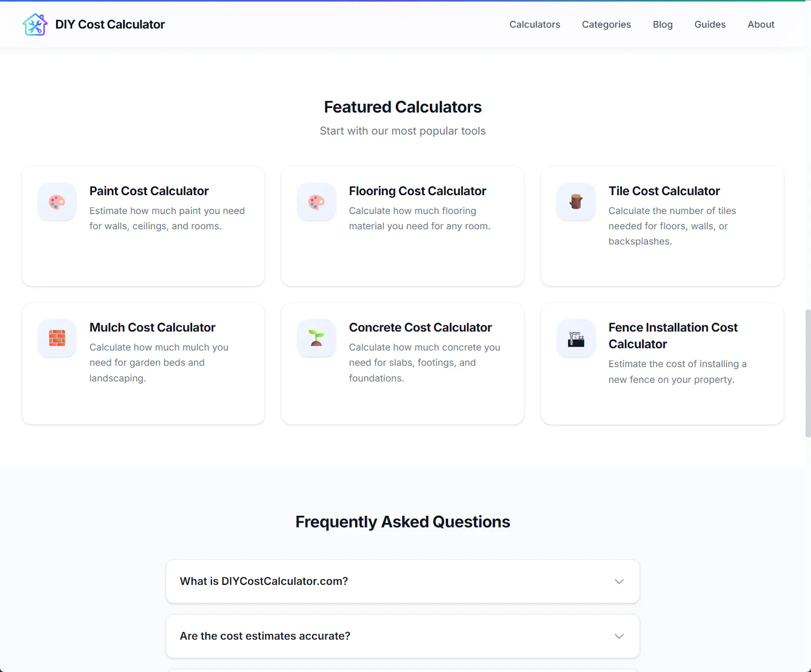Image resolution: width=811 pixels, height=672 pixels.
Task: Open the Paint Cost Calculator title link
Action: pyautogui.click(x=149, y=191)
